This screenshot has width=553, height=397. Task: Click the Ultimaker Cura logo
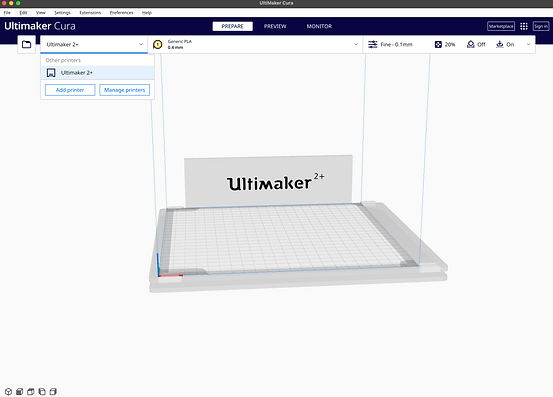pos(40,26)
